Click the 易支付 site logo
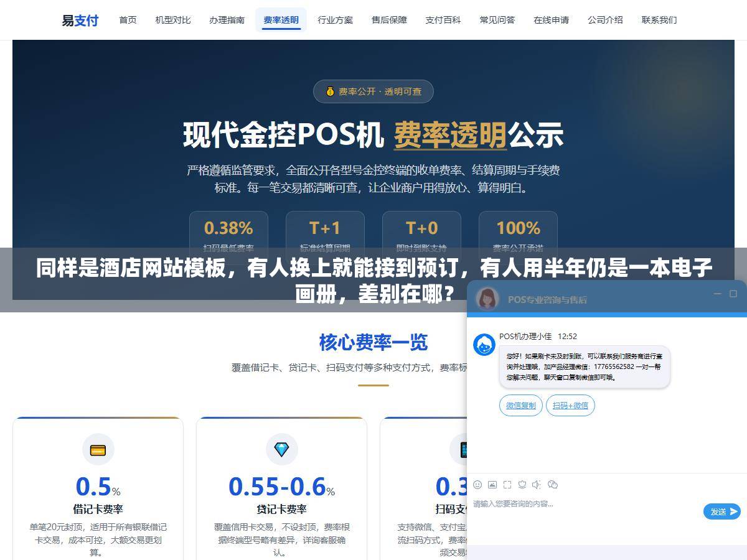747x560 pixels. tap(80, 20)
